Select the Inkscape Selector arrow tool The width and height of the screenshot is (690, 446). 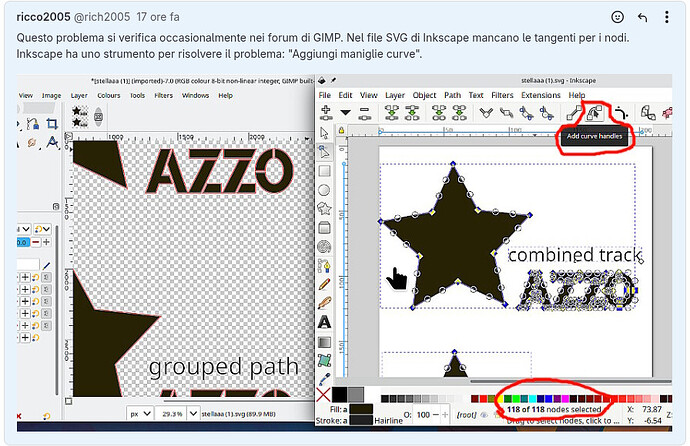coord(325,132)
